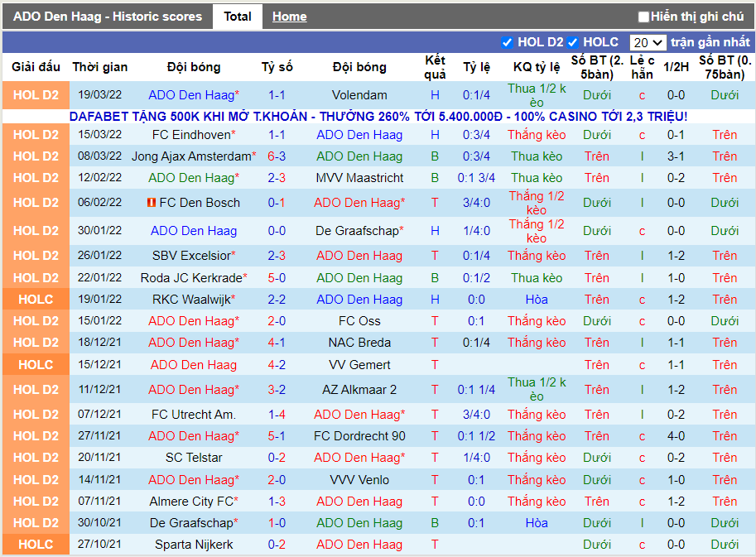Click the 1-0 score of De Graafschap 30/10/21 match
The width and height of the screenshot is (756, 557).
[277, 523]
